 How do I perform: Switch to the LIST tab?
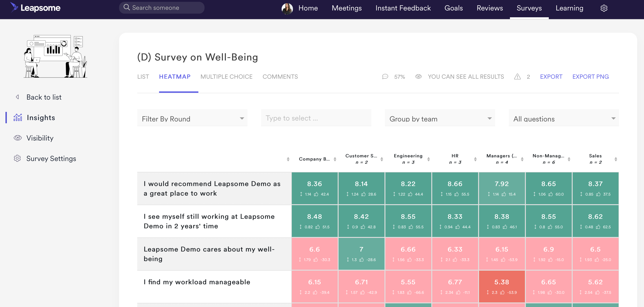point(143,77)
